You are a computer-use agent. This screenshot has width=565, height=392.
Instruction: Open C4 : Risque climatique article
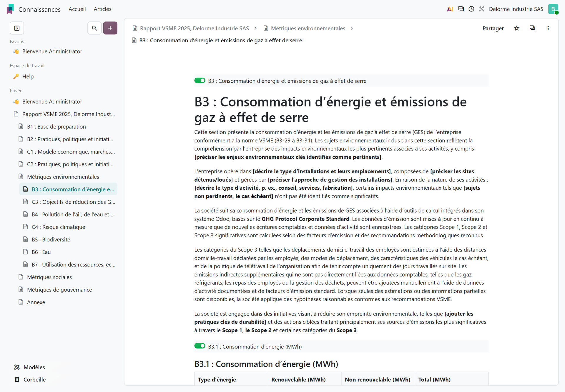(x=58, y=227)
